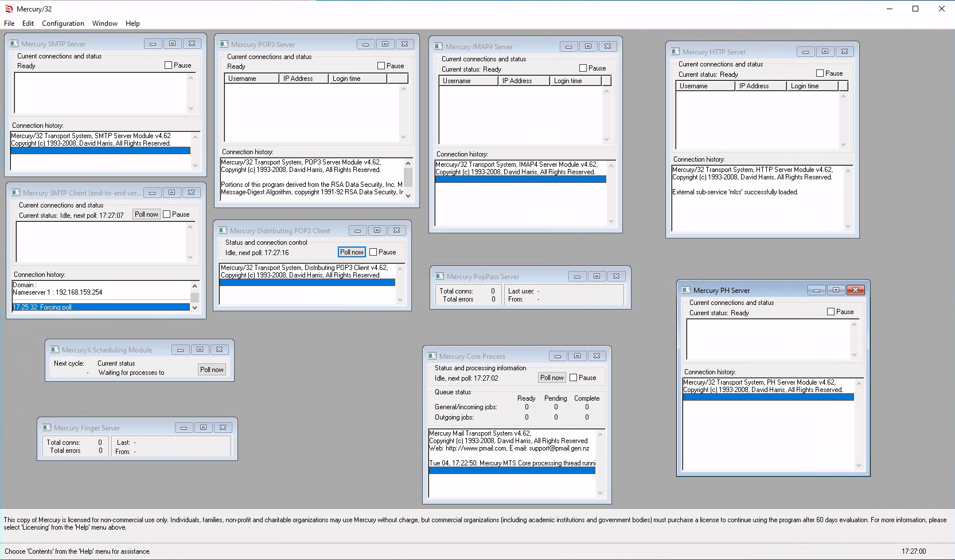Enable Pause in Mercury HTTP Server
The height and width of the screenshot is (560, 955).
point(820,73)
